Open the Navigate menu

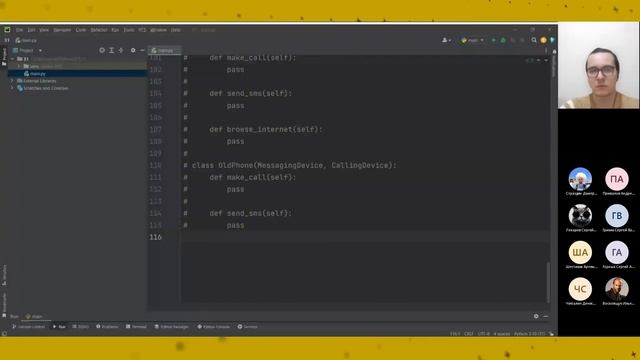click(62, 30)
